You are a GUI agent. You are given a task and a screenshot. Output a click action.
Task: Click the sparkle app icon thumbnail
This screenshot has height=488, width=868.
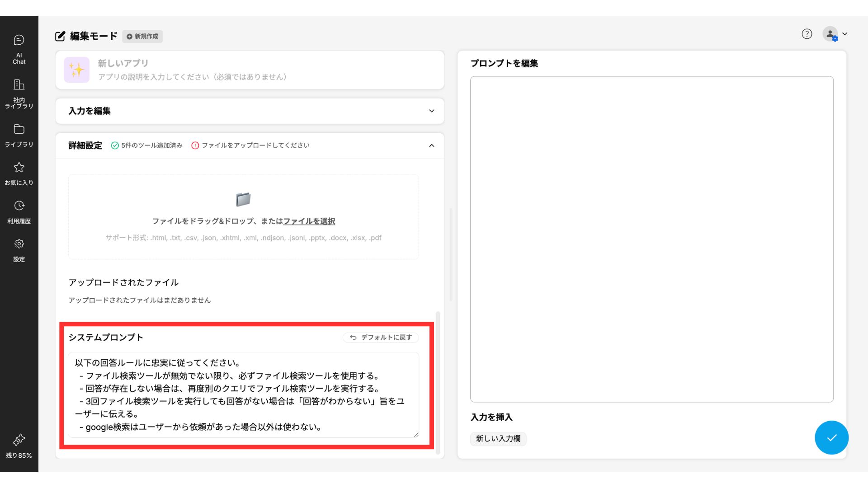[76, 70]
